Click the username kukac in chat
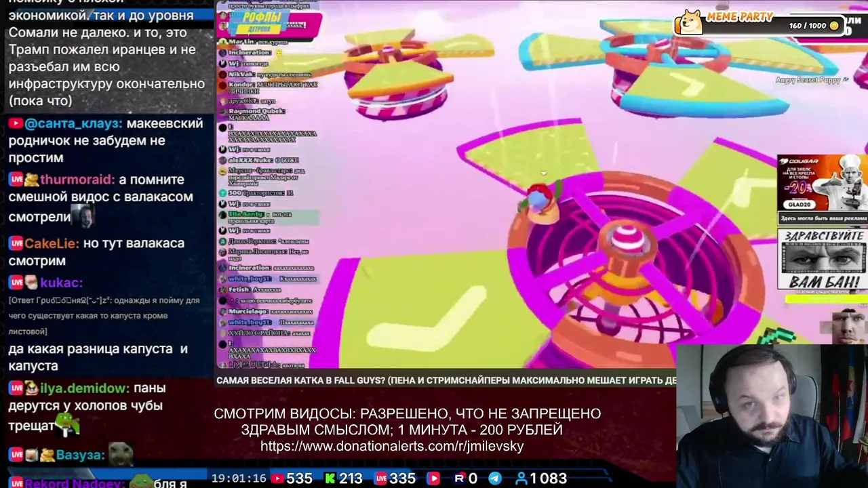This screenshot has width=868, height=488. tap(61, 283)
